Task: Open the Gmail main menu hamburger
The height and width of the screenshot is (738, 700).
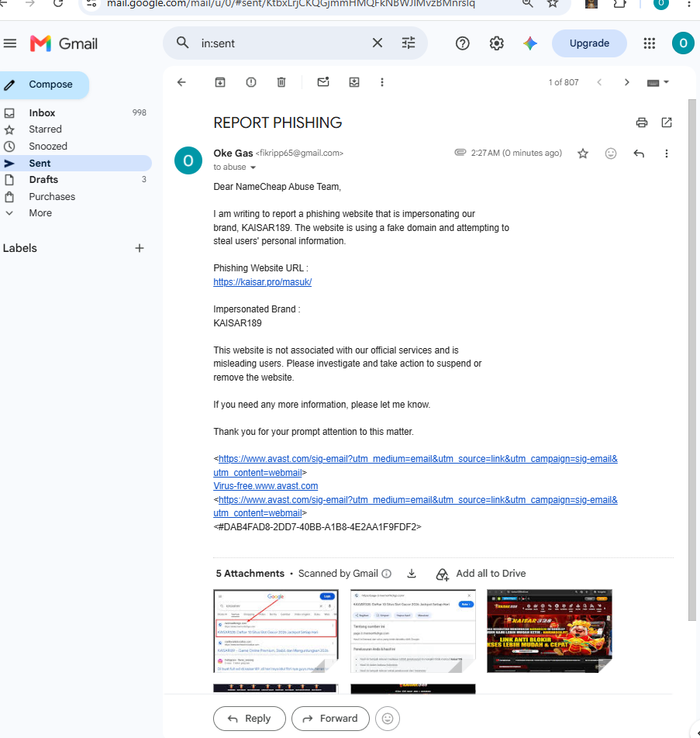Action: (10, 43)
